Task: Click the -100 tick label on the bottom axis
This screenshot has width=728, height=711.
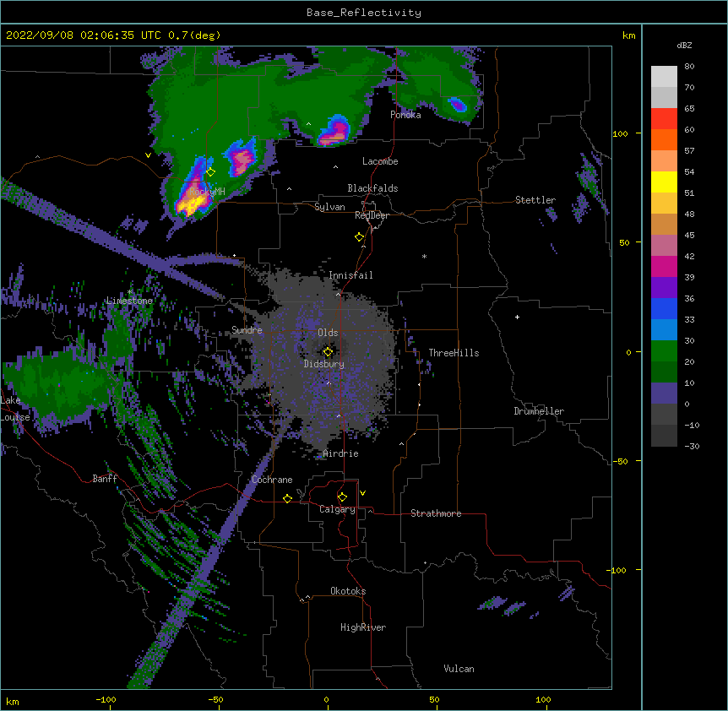Action: 106,699
